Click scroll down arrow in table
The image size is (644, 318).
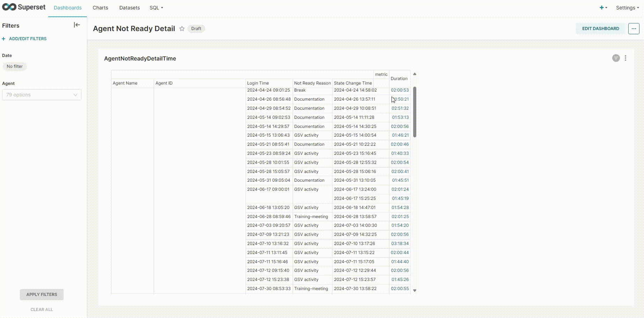pyautogui.click(x=415, y=290)
